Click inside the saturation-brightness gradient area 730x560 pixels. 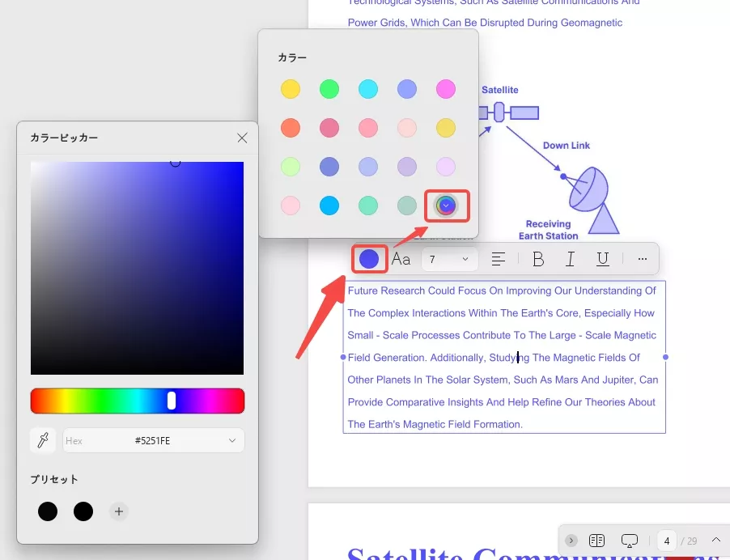(x=137, y=268)
